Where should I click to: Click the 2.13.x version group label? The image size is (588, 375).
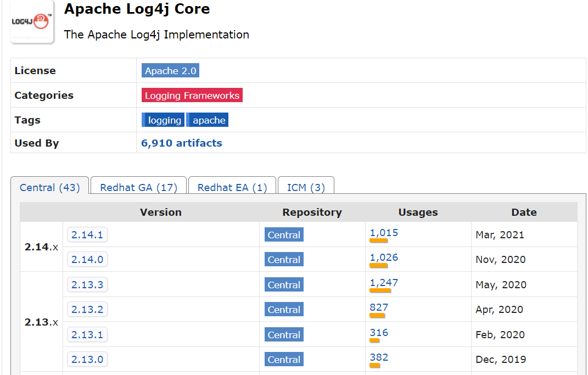(x=41, y=322)
